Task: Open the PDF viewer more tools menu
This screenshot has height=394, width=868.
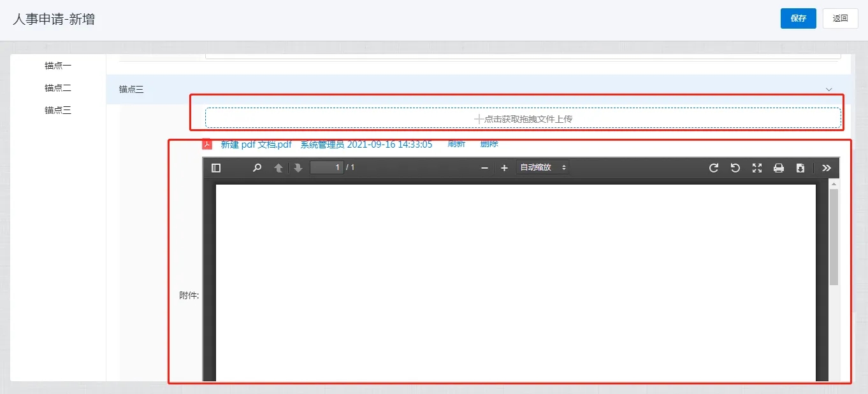Action: (x=827, y=168)
